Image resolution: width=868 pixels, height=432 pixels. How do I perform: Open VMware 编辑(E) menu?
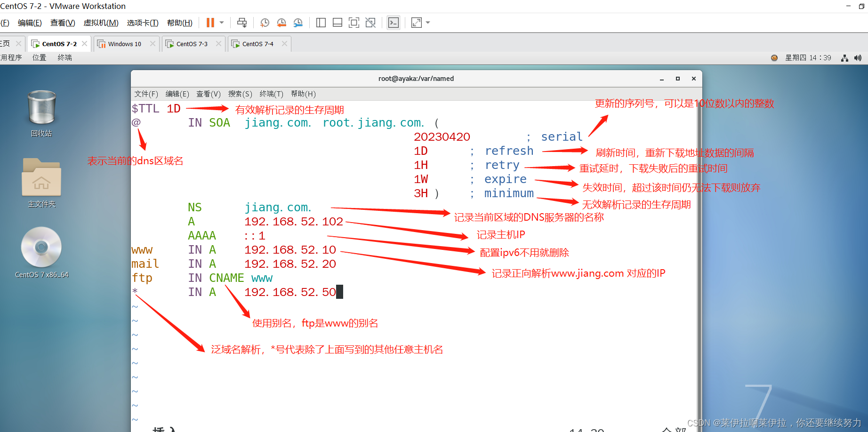point(30,23)
